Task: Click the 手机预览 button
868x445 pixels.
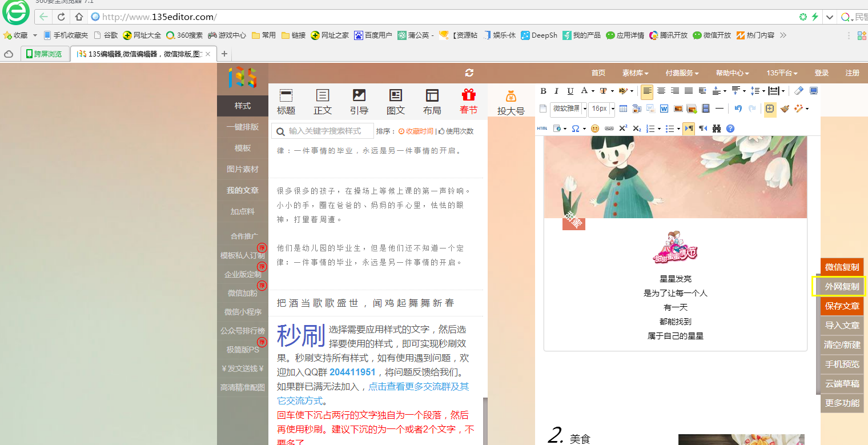Action: pyautogui.click(x=842, y=364)
